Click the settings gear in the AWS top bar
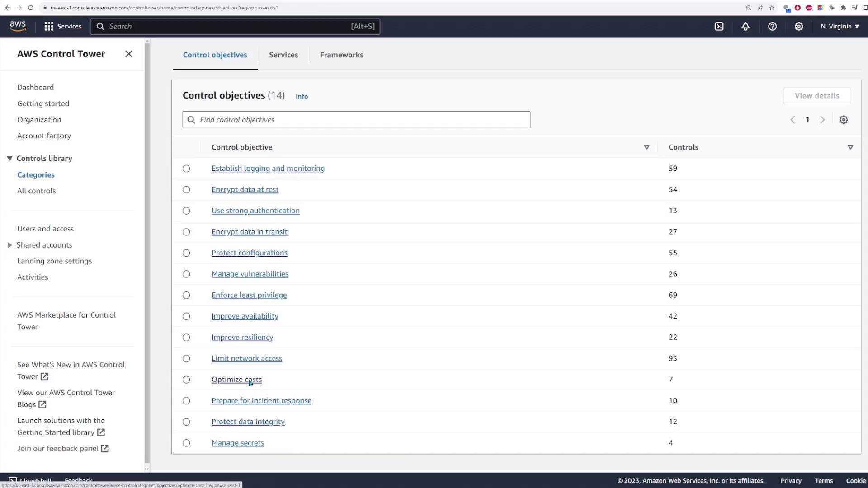The width and height of the screenshot is (868, 488). pyautogui.click(x=799, y=26)
